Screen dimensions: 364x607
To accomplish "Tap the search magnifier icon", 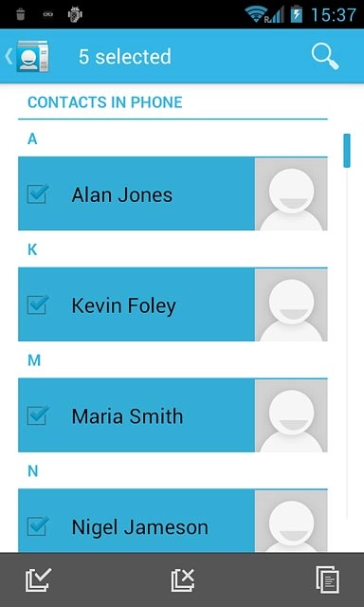I will 325,57.
